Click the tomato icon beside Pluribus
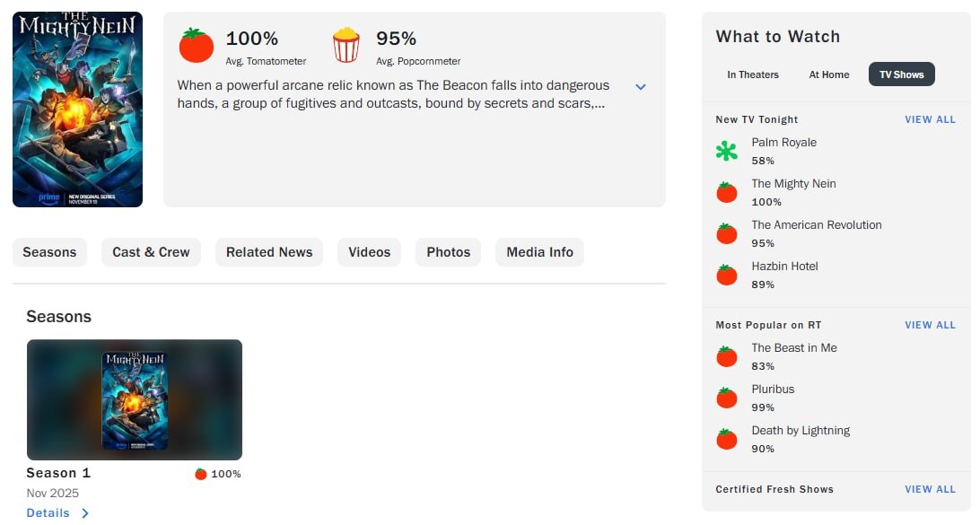 726,398
